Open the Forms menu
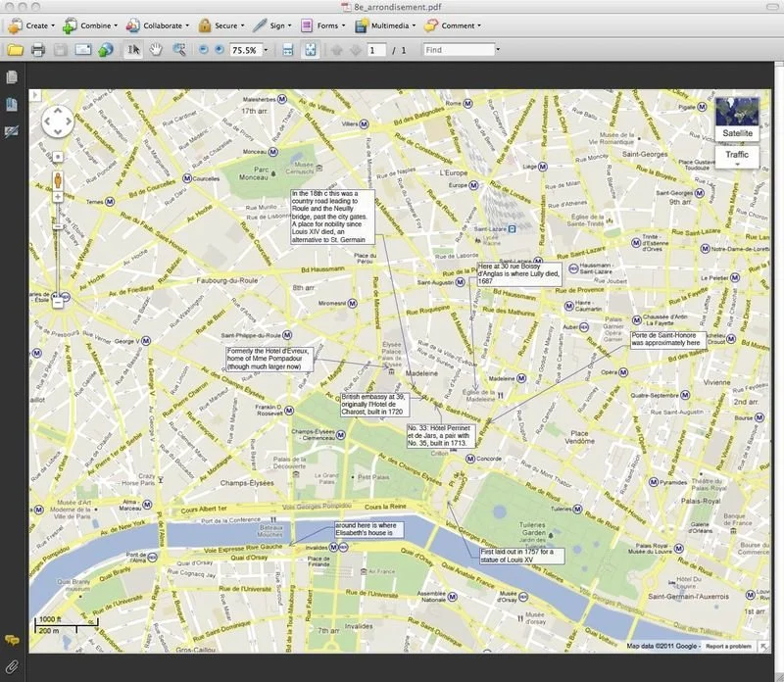This screenshot has width=784, height=682. point(322,25)
